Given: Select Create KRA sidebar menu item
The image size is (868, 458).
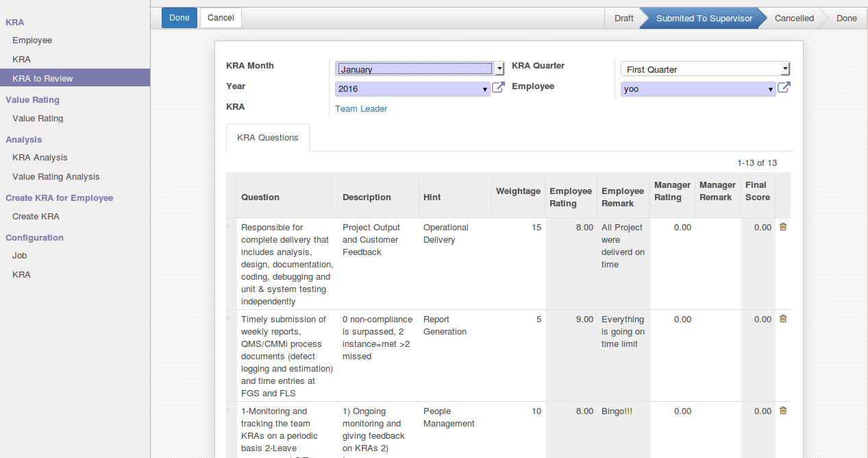Looking at the screenshot, I should (36, 217).
